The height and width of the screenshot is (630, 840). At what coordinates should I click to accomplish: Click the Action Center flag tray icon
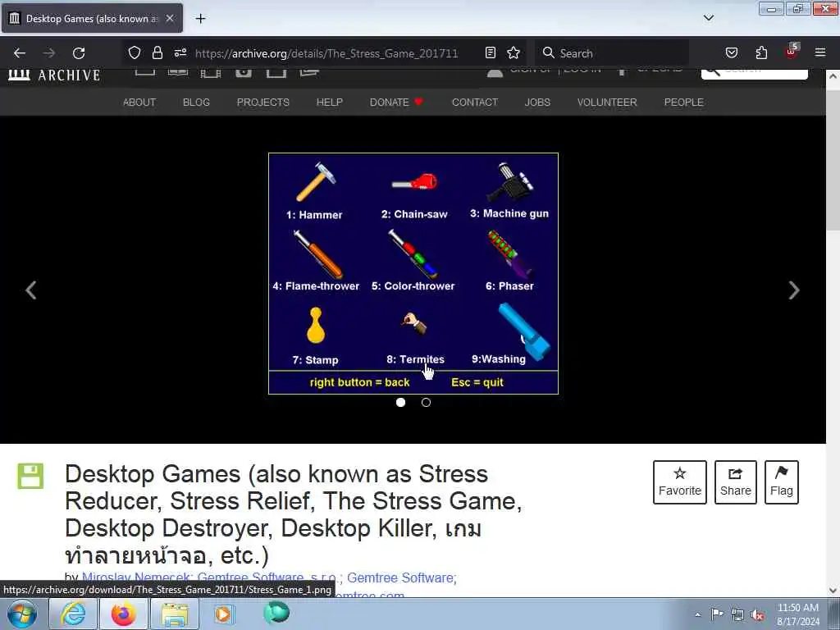717,614
